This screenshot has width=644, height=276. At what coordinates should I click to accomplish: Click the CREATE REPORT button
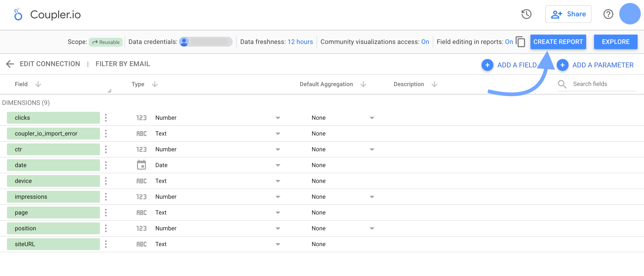(558, 42)
